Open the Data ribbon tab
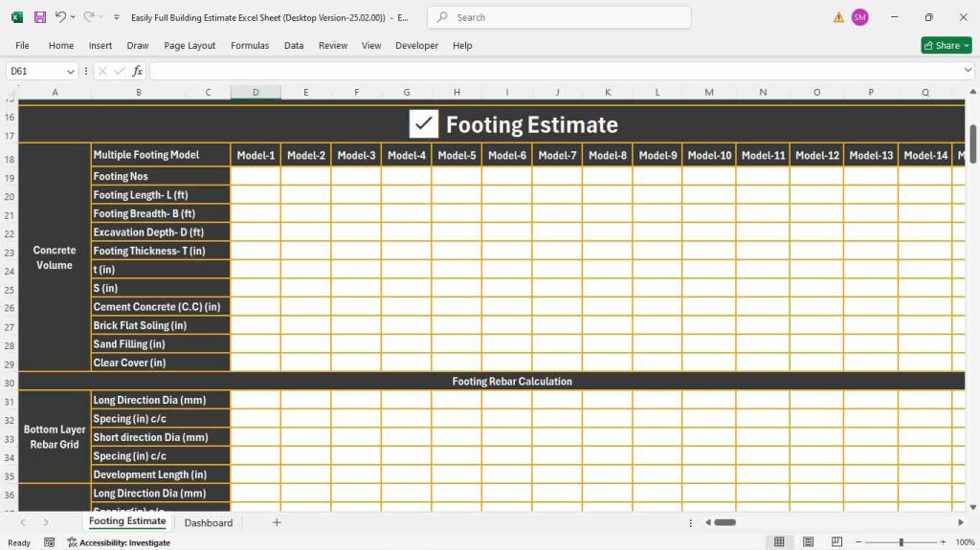The height and width of the screenshot is (550, 980). click(x=294, y=45)
